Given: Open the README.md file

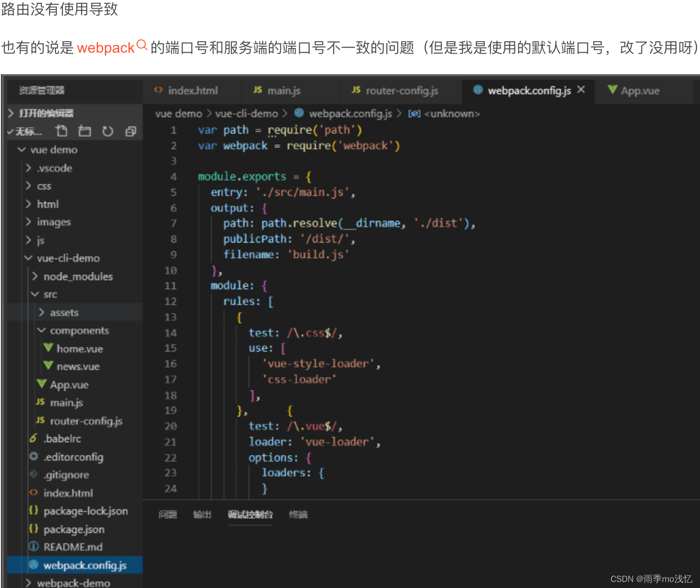Looking at the screenshot, I should point(71,547).
